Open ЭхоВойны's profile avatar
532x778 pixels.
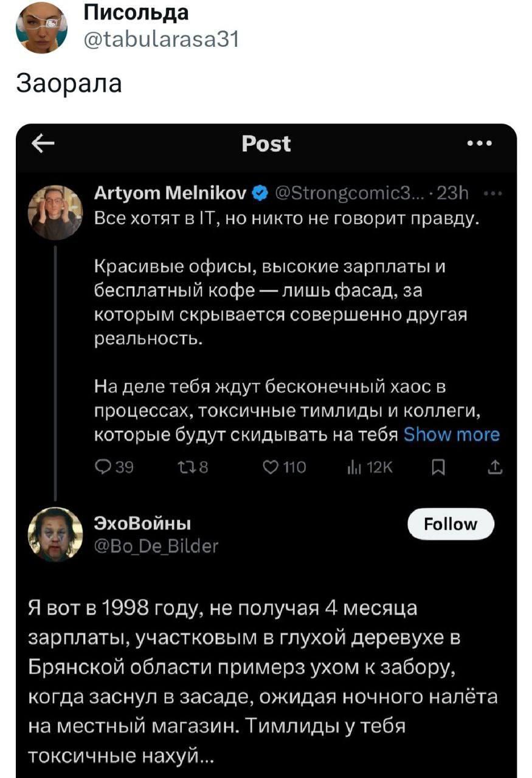56,534
